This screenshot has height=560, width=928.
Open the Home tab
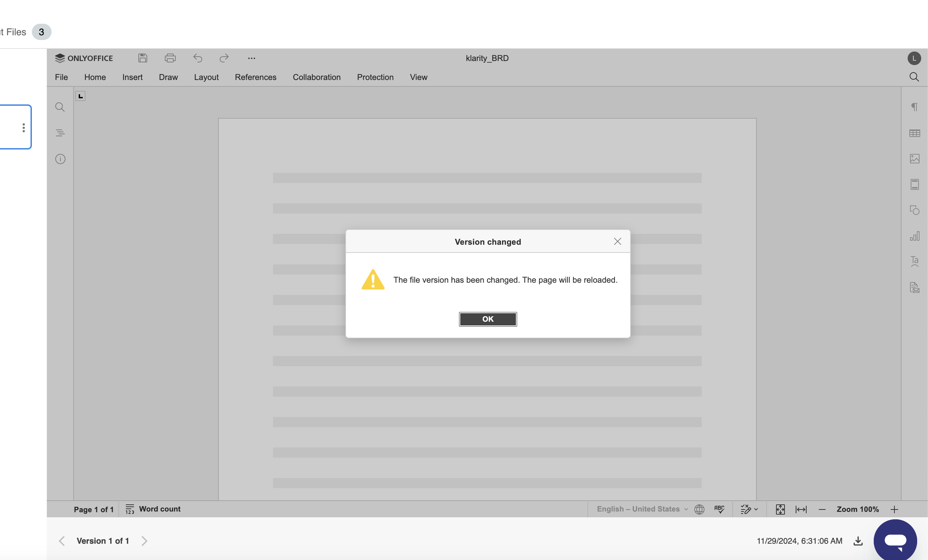tap(95, 77)
